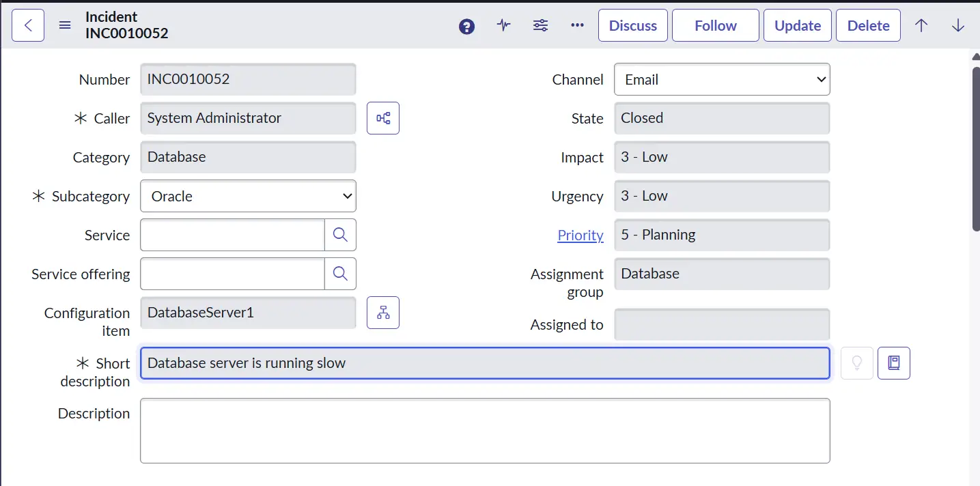
Task: Open dependency view icon for Configuration item
Action: [x=383, y=313]
